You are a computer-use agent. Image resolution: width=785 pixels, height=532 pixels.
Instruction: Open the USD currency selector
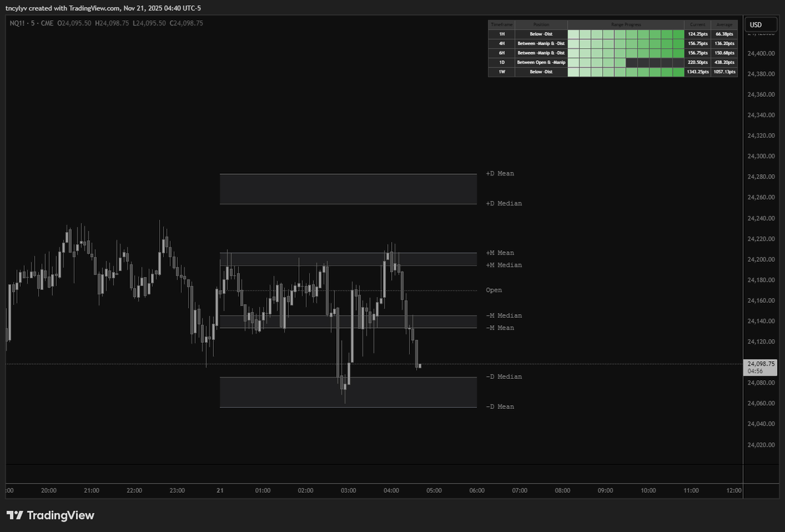click(x=759, y=25)
